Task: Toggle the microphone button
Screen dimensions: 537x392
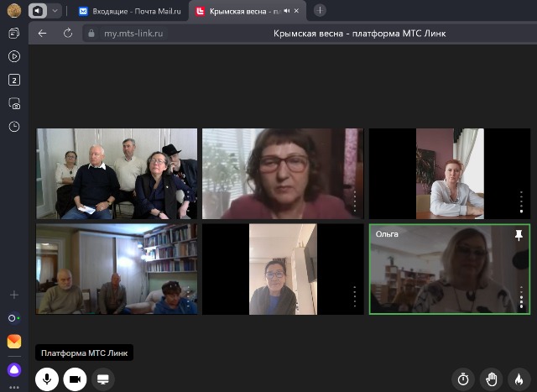Action: click(x=47, y=379)
